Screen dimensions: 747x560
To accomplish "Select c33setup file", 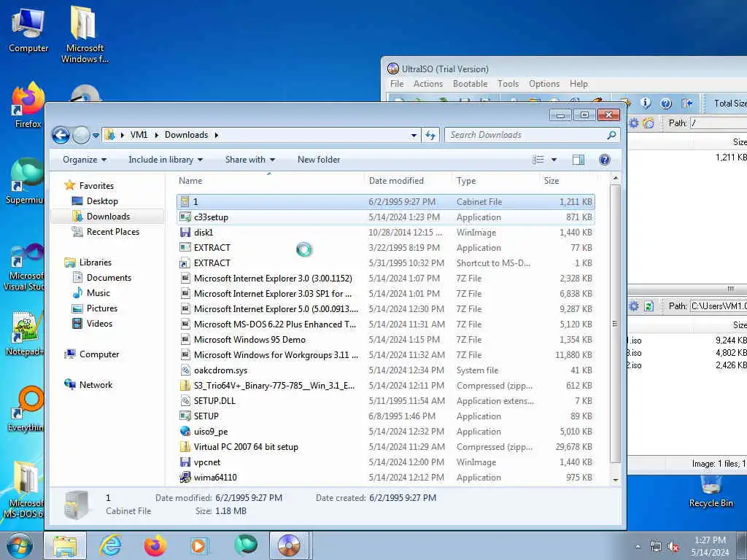I will [x=385, y=217].
